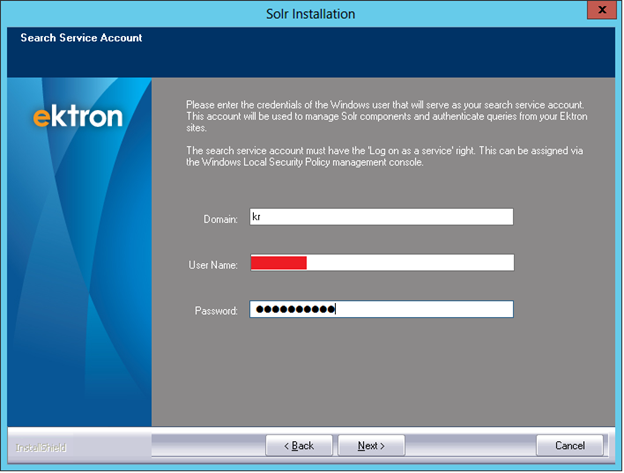This screenshot has height=473, width=624.
Task: Click the 'Log on as a service' note
Action: coord(385,156)
